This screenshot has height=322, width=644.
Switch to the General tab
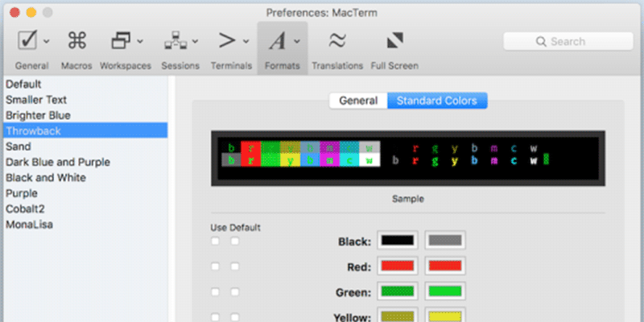[358, 101]
